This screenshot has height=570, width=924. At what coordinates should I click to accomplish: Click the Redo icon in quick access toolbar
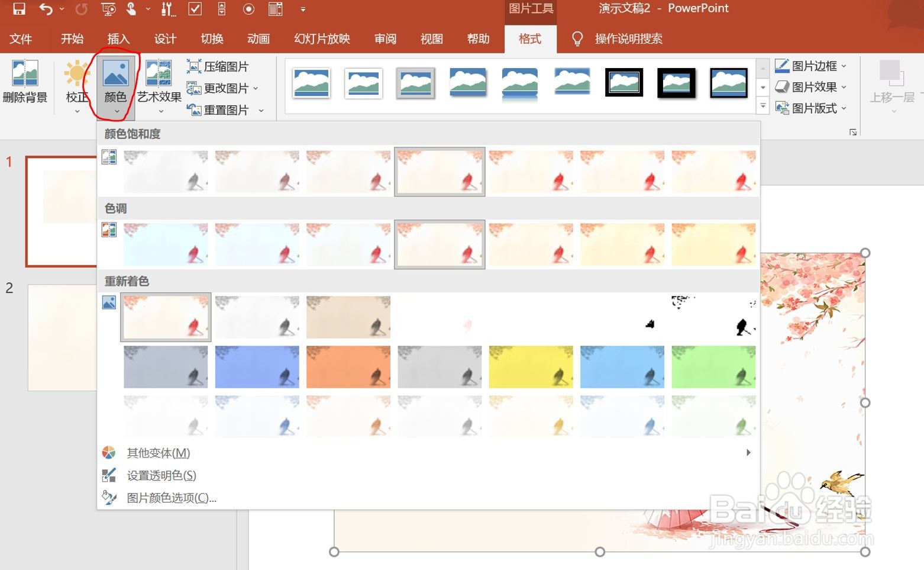click(81, 9)
